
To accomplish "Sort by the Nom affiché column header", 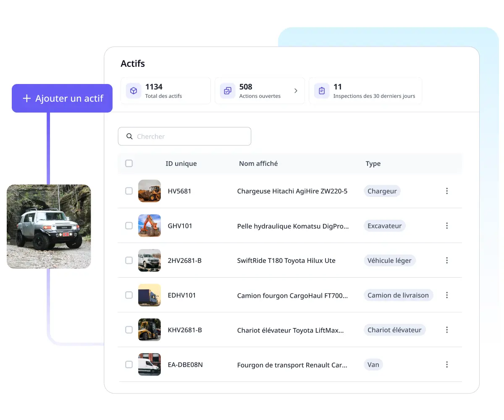I will tap(258, 164).
